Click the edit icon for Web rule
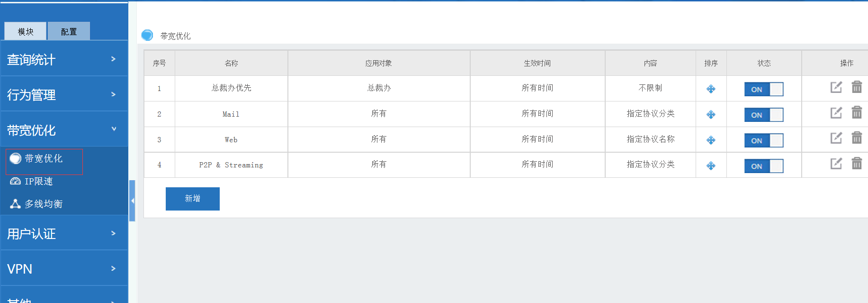 [836, 138]
